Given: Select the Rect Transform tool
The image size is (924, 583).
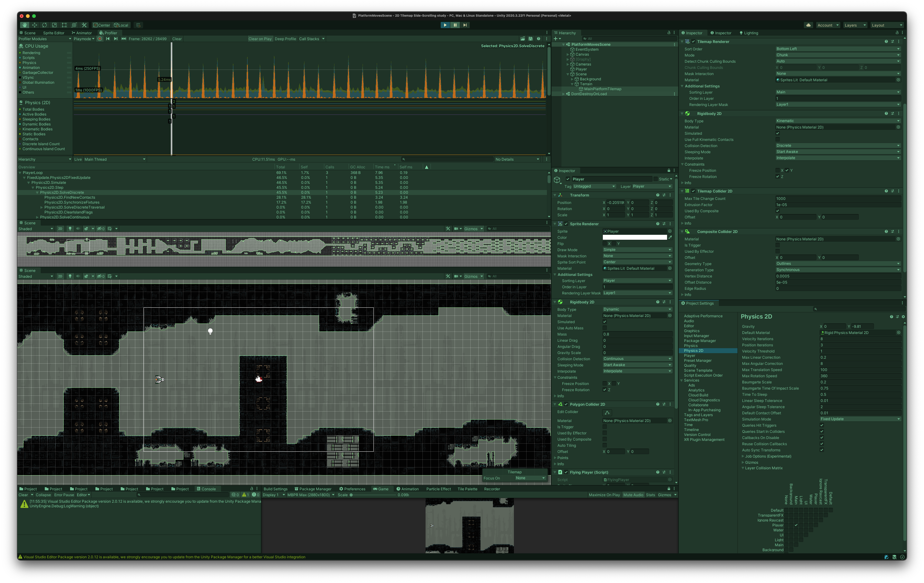Looking at the screenshot, I should coord(64,25).
